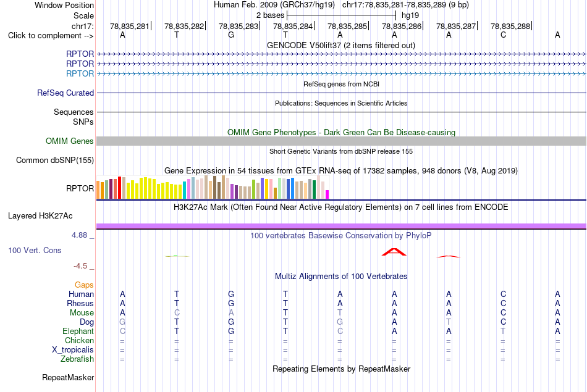587x392 pixels.
Task: Click position label 78,835,284 on ruler
Action: pos(292,26)
